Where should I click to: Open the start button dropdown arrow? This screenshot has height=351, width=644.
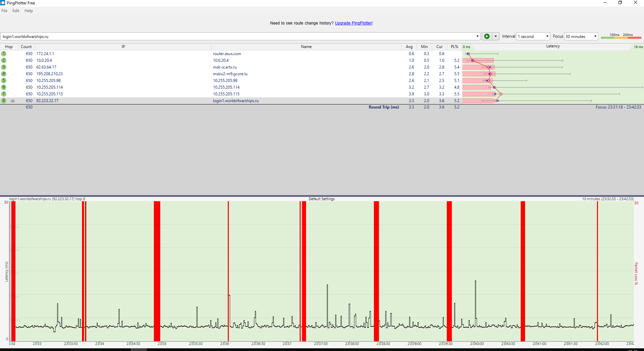496,36
